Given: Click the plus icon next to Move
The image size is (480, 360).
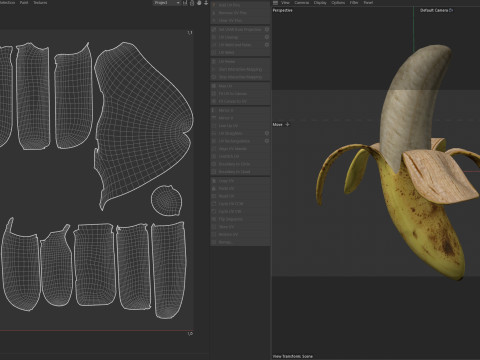Looking at the screenshot, I should [287, 124].
